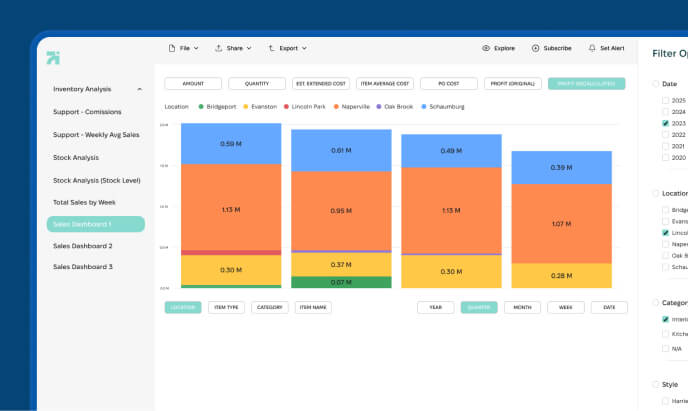
Task: Open the File dropdown arrow
Action: [x=195, y=48]
